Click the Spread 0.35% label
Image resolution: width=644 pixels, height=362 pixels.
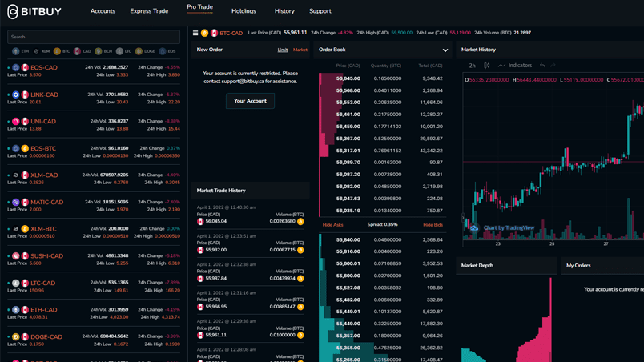(382, 225)
